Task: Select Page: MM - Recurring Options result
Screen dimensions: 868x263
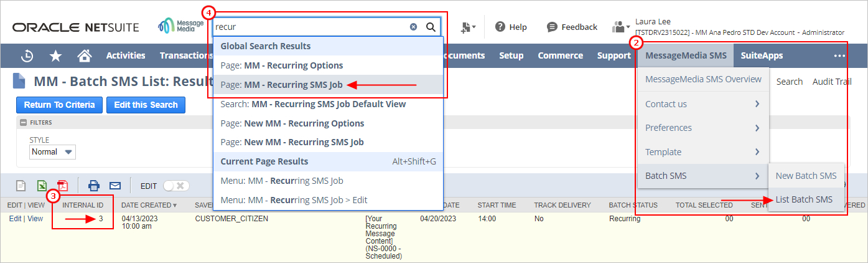Action: coord(328,65)
